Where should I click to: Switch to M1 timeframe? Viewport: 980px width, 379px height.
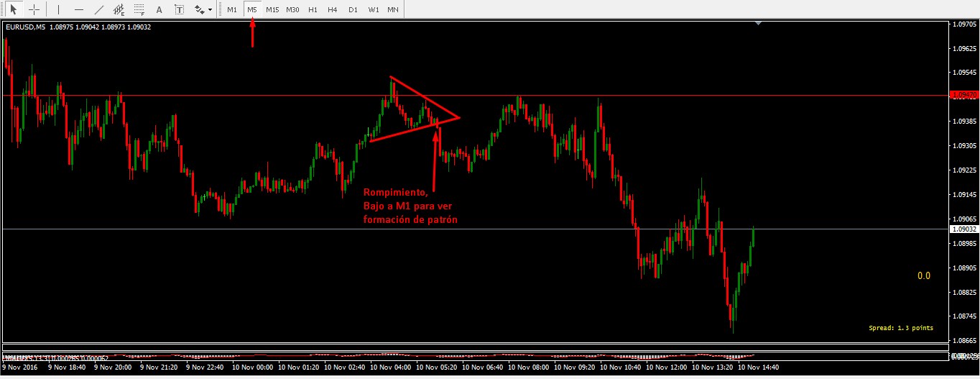[231, 10]
